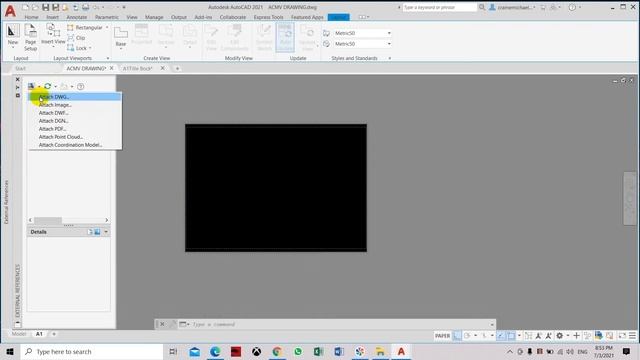
Task: Click the Clean Screen icon in status bar
Action: click(622, 336)
